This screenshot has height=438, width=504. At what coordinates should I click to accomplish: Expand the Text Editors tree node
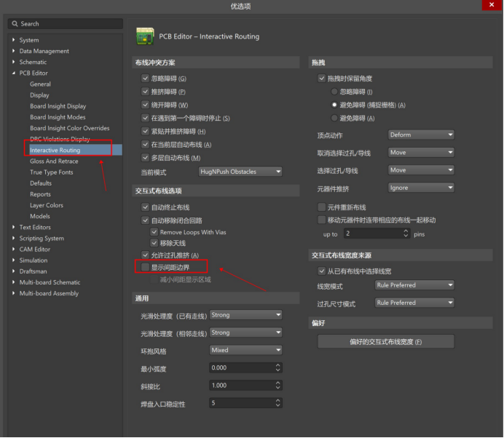coord(14,227)
